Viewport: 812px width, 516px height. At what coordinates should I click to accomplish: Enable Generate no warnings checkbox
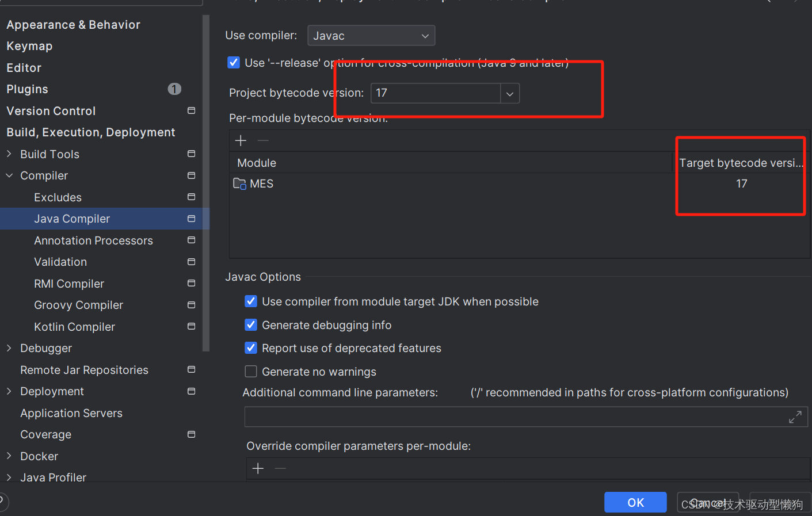coord(251,372)
